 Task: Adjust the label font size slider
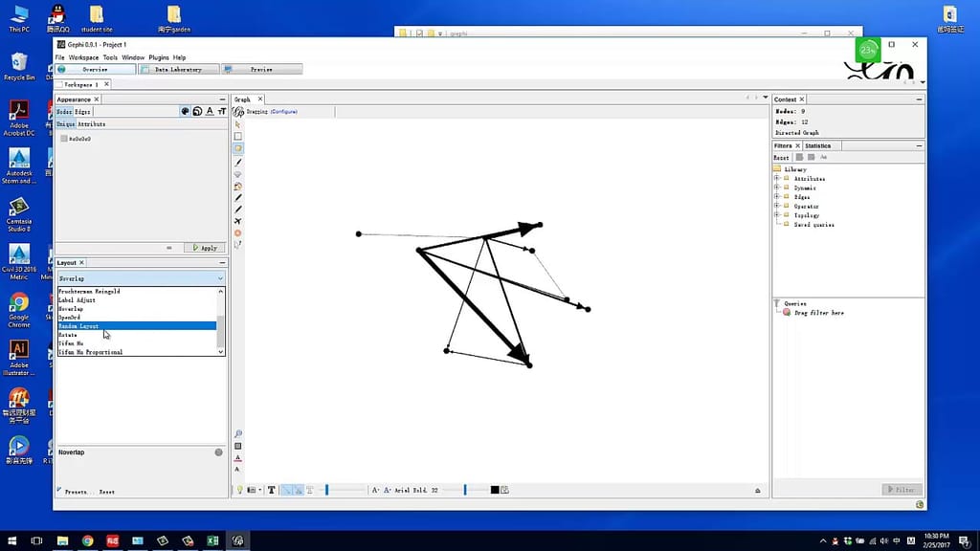[465, 490]
